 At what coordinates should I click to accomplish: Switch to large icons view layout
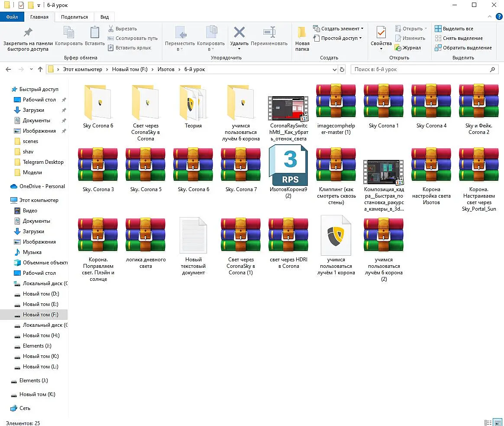click(x=498, y=423)
